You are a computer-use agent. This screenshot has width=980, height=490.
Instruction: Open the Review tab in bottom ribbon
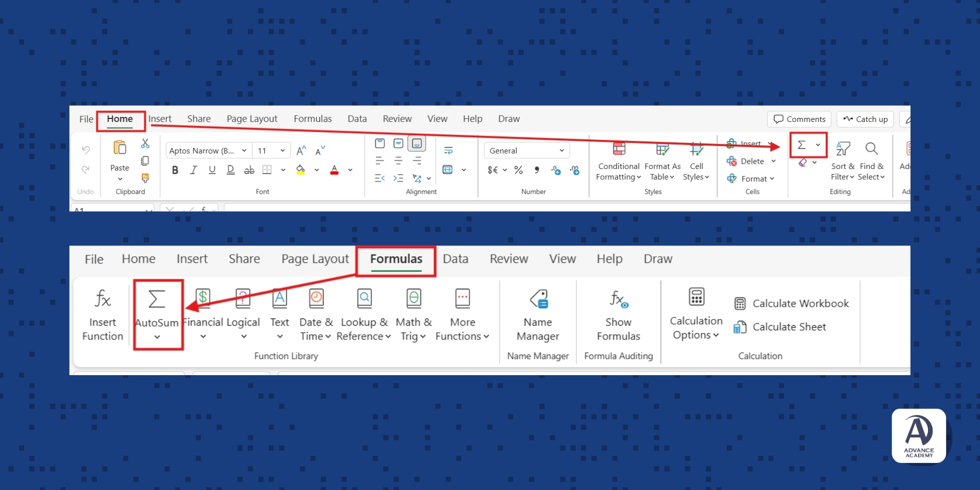pos(509,259)
